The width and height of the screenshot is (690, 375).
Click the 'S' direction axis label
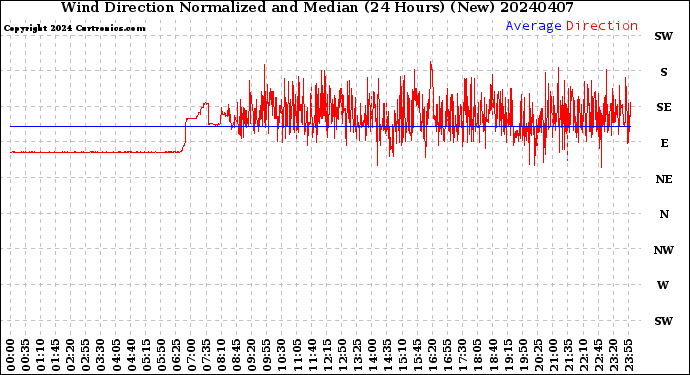point(664,72)
